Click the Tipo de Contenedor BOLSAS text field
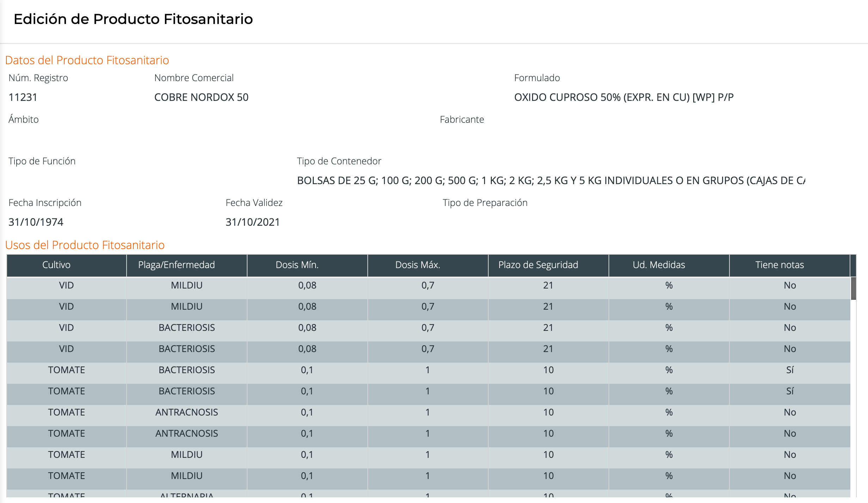Image resolution: width=868 pixels, height=503 pixels. tap(551, 181)
